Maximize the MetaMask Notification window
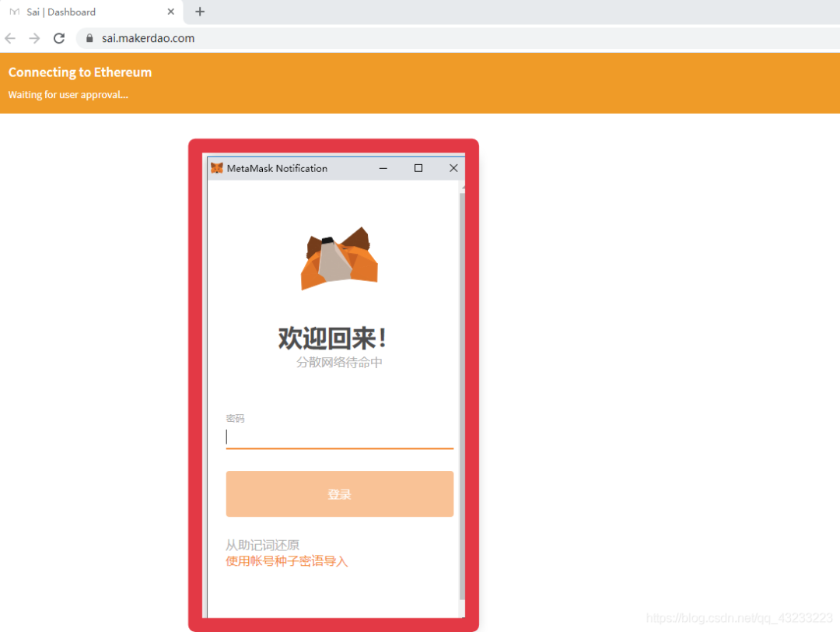 (x=418, y=168)
